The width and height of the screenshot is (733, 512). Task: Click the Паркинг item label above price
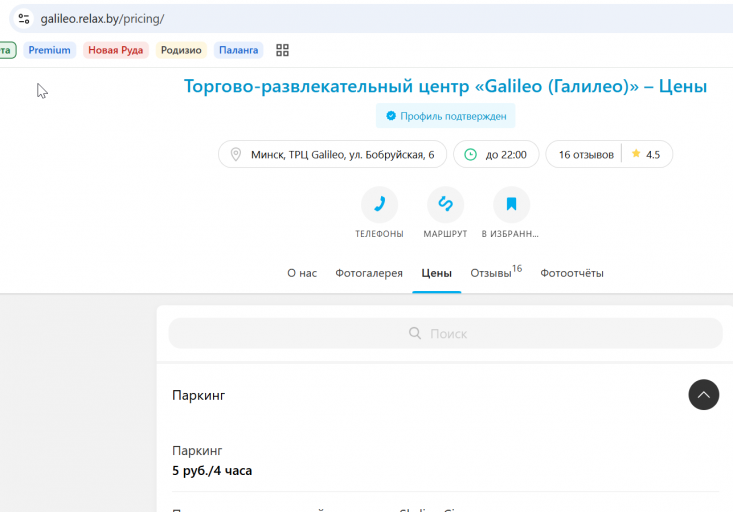pos(197,451)
